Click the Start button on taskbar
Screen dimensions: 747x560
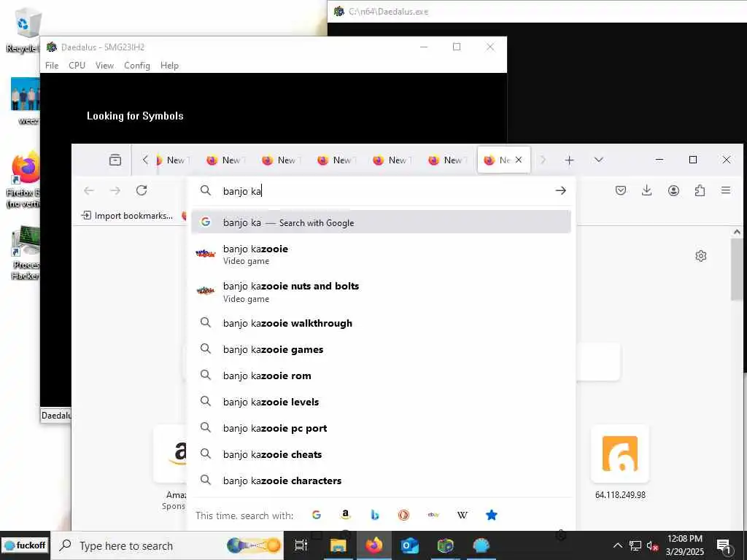coord(25,545)
